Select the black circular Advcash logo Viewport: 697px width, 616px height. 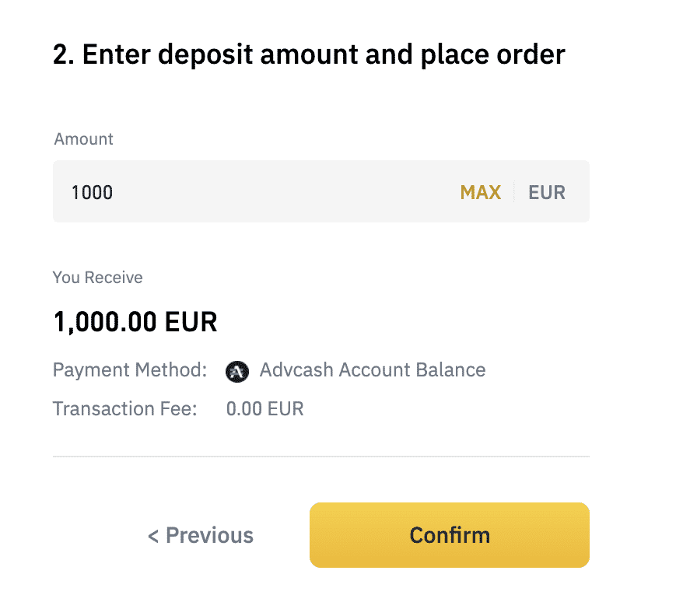coord(237,371)
